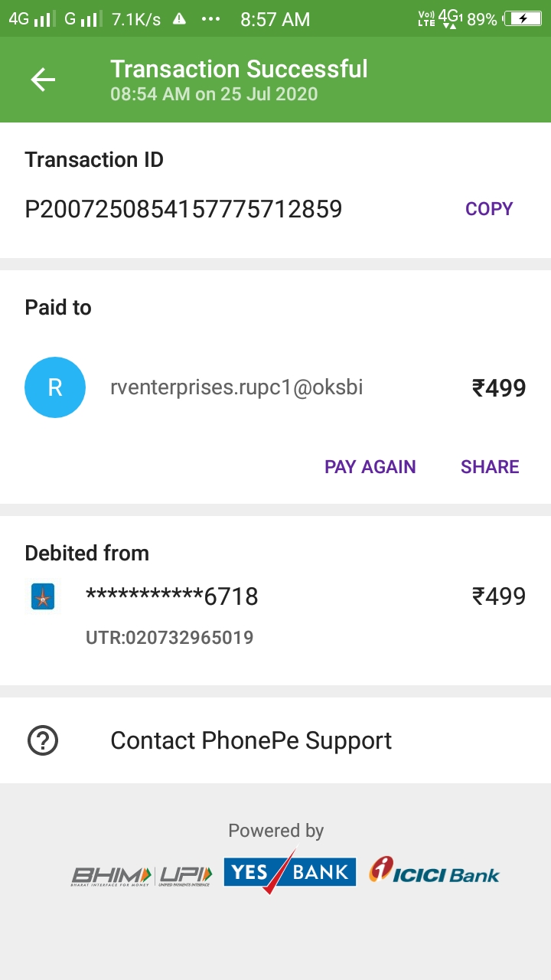Viewport: 551px width, 980px height.
Task: Tap the Transaction Successful header title
Action: coord(239,70)
